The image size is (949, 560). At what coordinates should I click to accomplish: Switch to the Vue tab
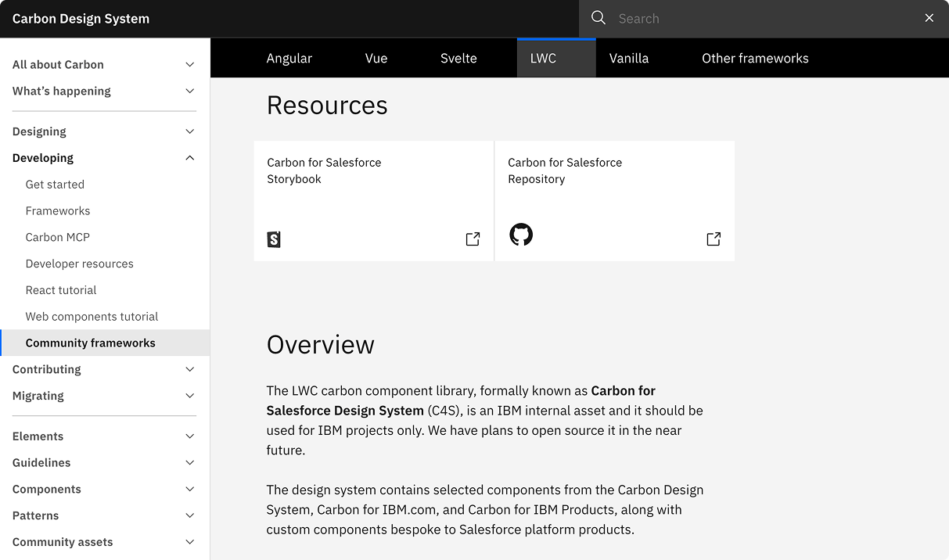(x=376, y=58)
